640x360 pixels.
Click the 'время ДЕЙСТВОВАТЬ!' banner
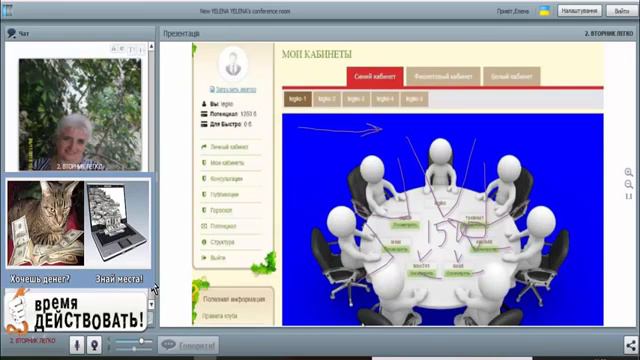coord(76,311)
